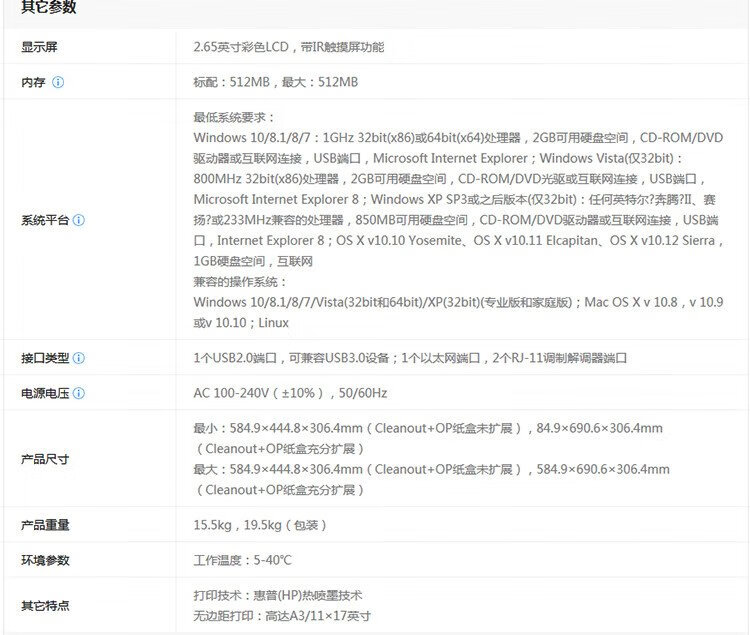Select the 环境参数 row label
Screen dimensions: 750x635
click(x=45, y=560)
